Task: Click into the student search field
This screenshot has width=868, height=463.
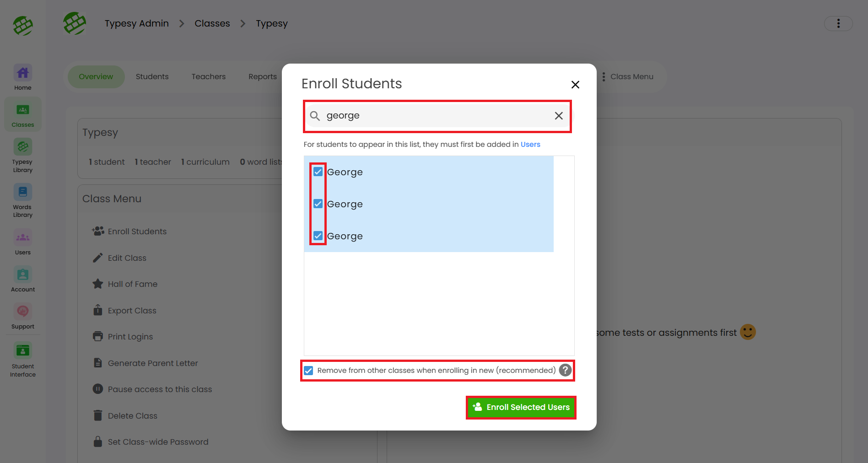Action: tap(435, 116)
